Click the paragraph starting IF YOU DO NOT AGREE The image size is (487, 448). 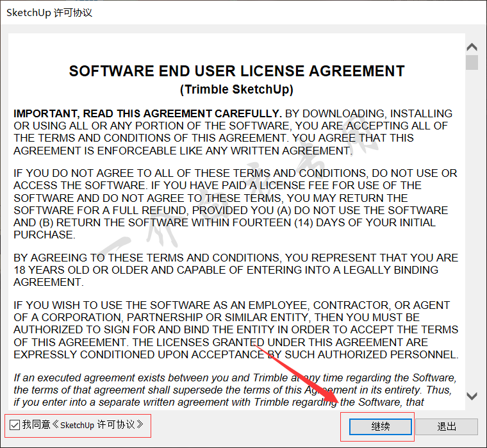coord(236,204)
